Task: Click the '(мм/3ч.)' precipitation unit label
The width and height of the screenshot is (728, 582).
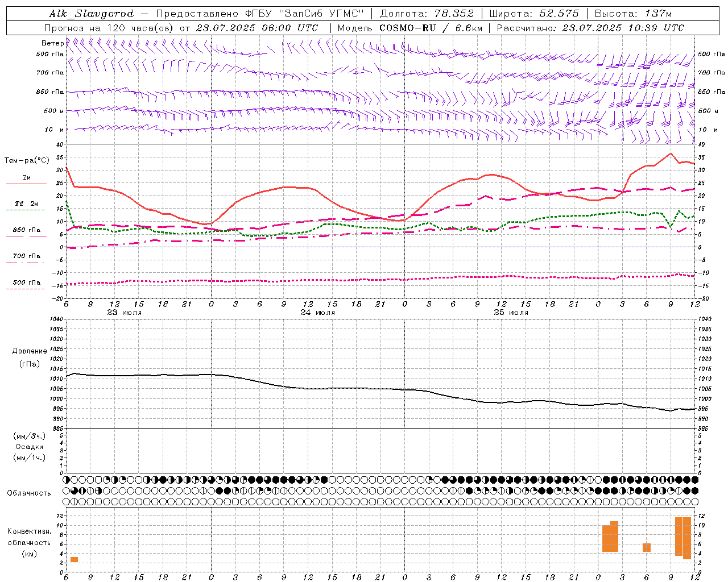Action: click(30, 436)
